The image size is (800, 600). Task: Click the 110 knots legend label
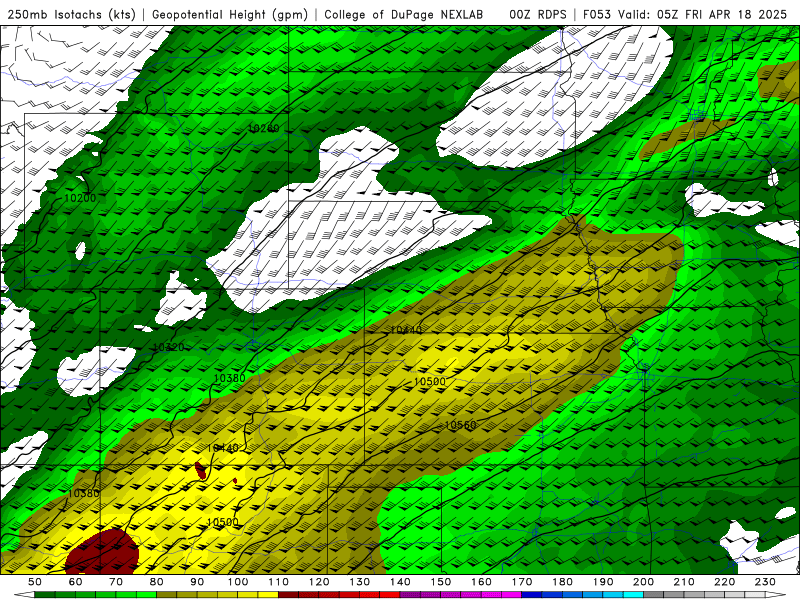pyautogui.click(x=279, y=582)
